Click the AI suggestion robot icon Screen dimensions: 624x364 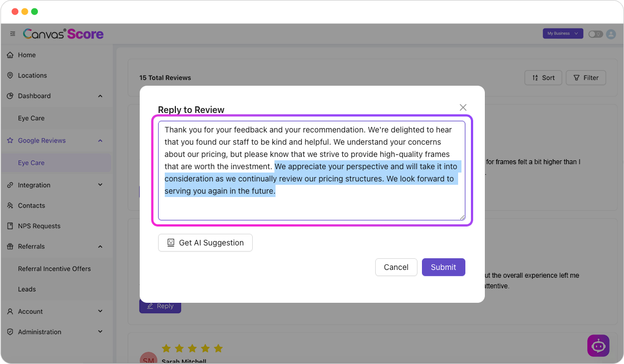171,243
